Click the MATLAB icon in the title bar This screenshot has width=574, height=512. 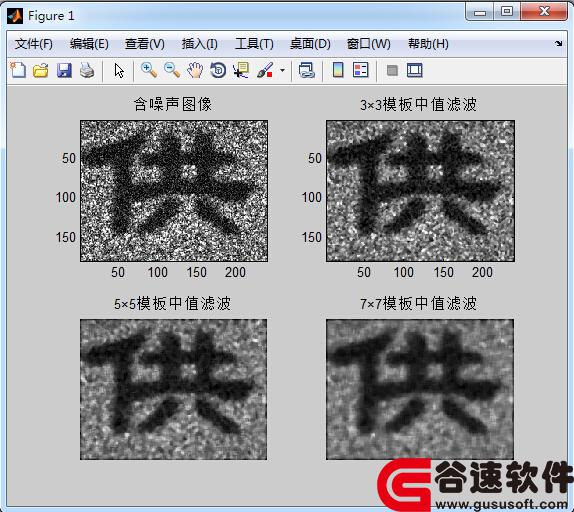click(15, 16)
